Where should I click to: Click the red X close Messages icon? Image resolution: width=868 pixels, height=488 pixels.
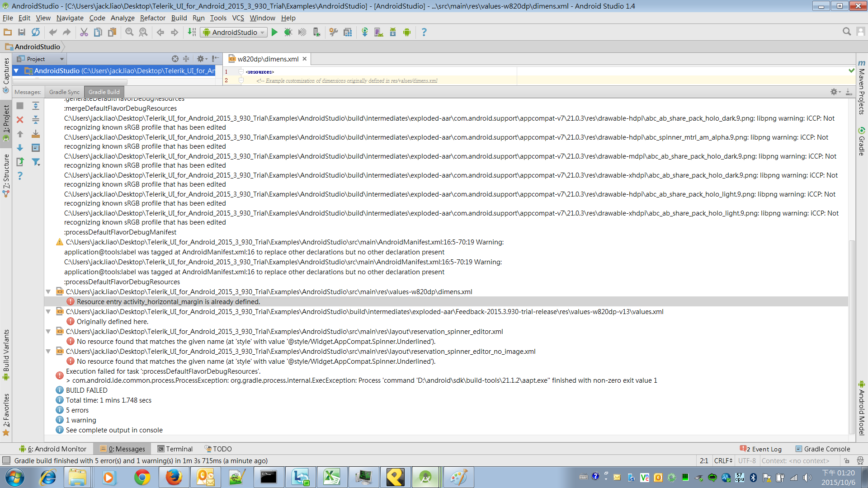[20, 120]
